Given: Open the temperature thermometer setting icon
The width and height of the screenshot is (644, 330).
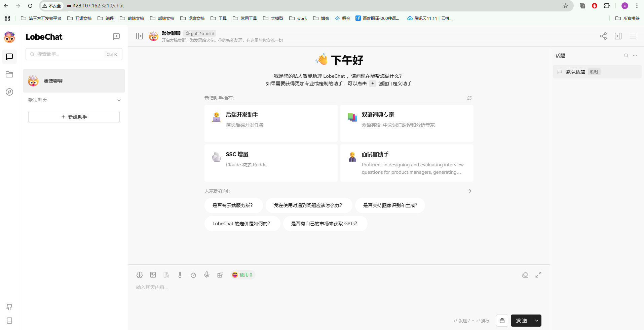Looking at the screenshot, I should (180, 275).
